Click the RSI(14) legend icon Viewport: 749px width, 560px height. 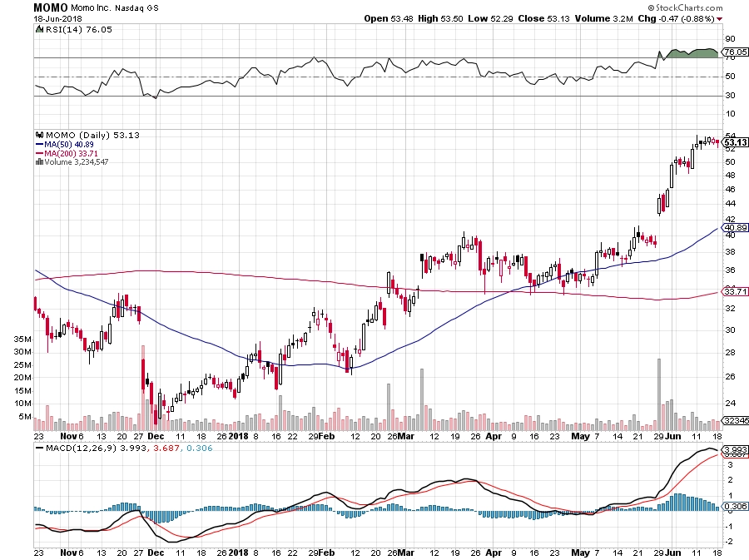[39, 30]
